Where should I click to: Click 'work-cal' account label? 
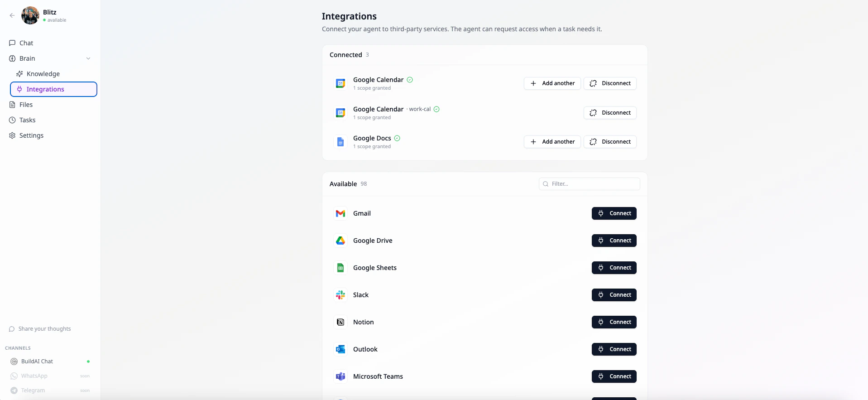point(420,109)
